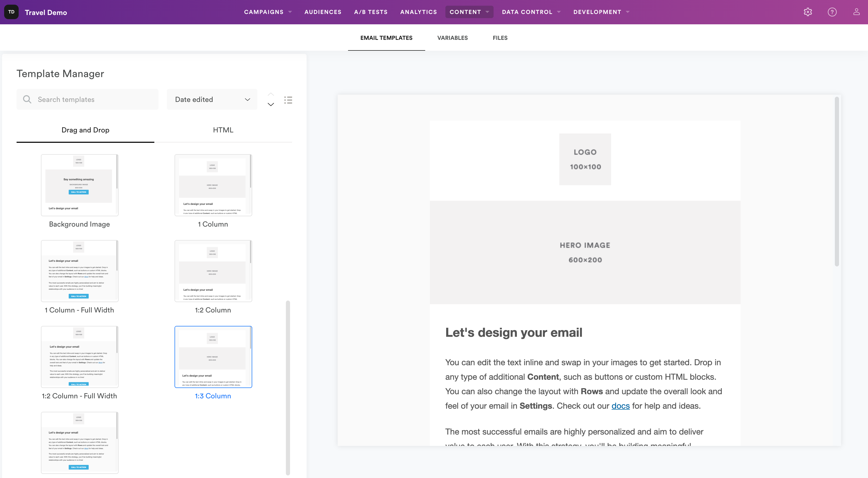Click the Search templates field
The width and height of the screenshot is (868, 478).
pos(94,99)
